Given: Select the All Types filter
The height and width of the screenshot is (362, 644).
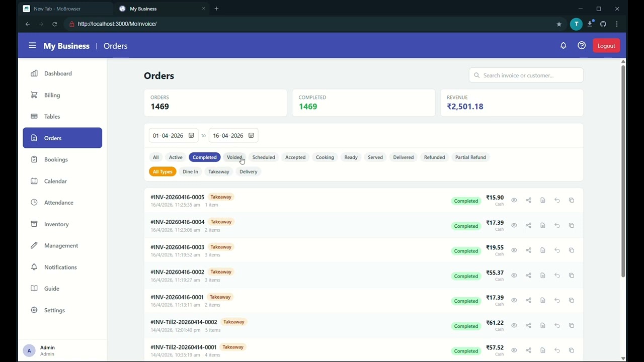Looking at the screenshot, I should click(x=163, y=172).
